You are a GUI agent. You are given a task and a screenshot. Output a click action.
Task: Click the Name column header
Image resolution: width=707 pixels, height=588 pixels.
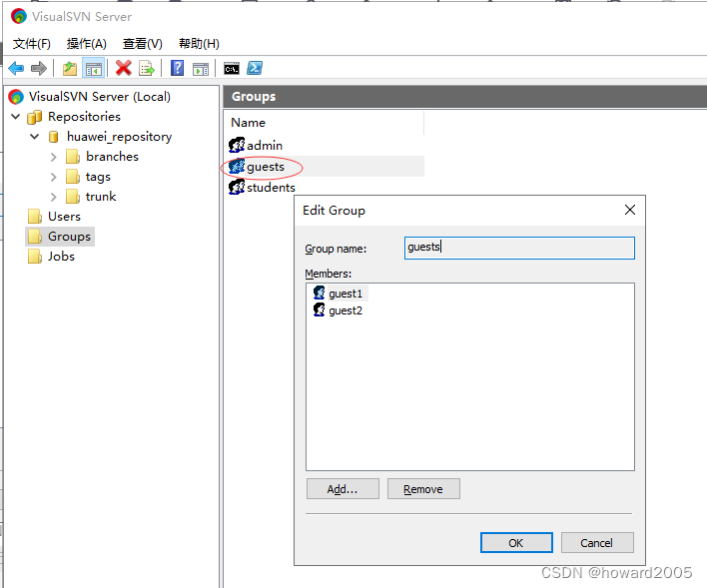pyautogui.click(x=324, y=123)
